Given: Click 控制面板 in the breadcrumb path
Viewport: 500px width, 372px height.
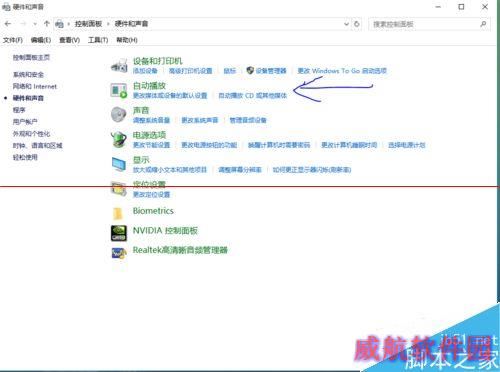Looking at the screenshot, I should pos(88,24).
